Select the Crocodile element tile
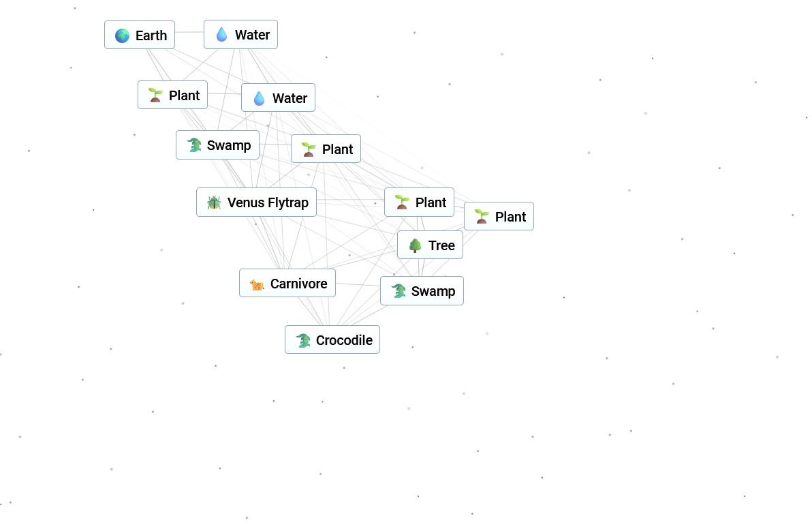 332,340
